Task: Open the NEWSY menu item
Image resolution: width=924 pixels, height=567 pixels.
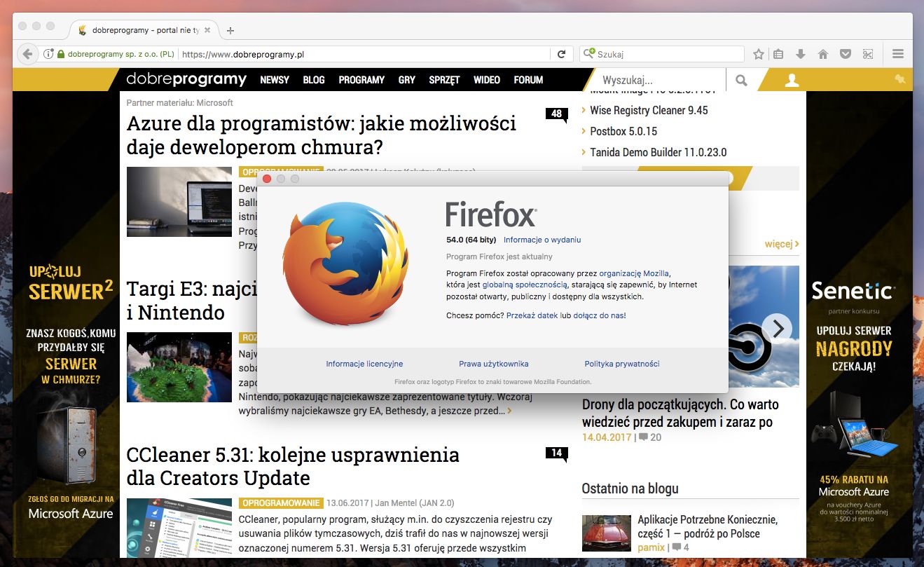Action: tap(275, 80)
